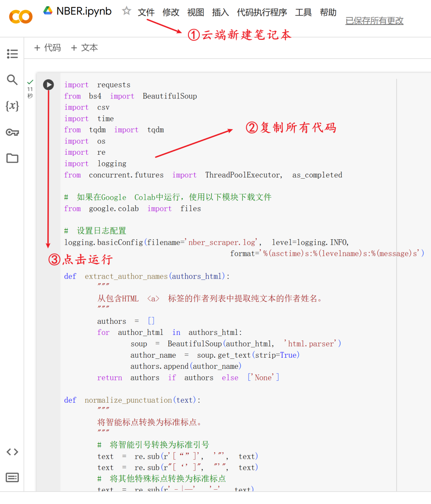Click the 'def extract_author_names' line
The height and width of the screenshot is (504, 431).
pos(147,276)
